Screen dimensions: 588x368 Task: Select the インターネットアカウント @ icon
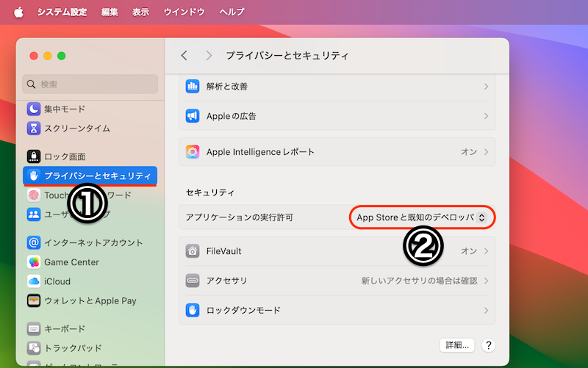coord(34,242)
